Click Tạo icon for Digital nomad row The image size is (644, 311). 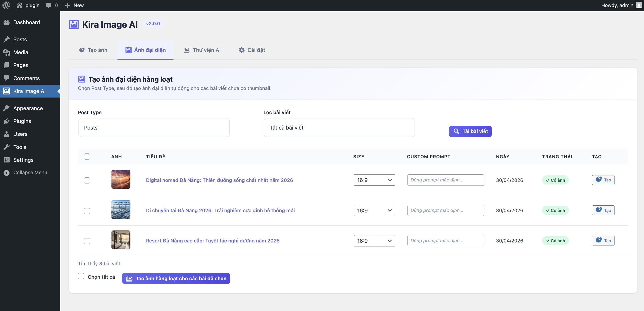[599, 179]
